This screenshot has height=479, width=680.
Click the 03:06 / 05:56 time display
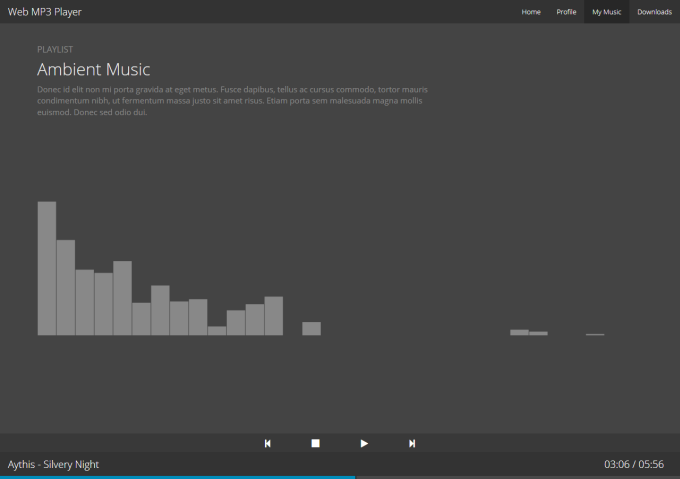(634, 464)
